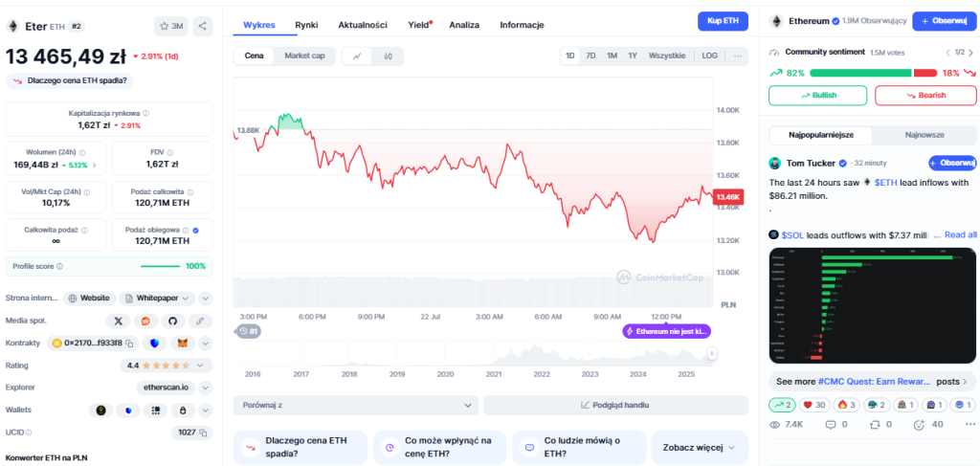Click the heart reaction showing 30
Viewport: 980px width, 466px height.
click(813, 406)
